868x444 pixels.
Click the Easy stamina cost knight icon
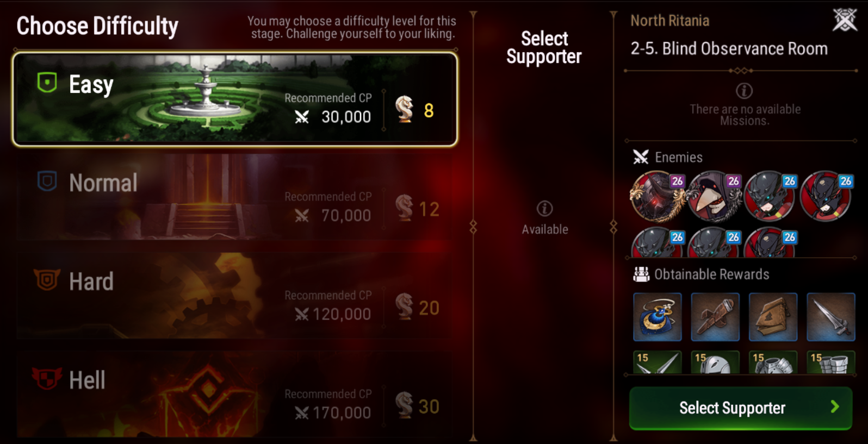click(404, 109)
